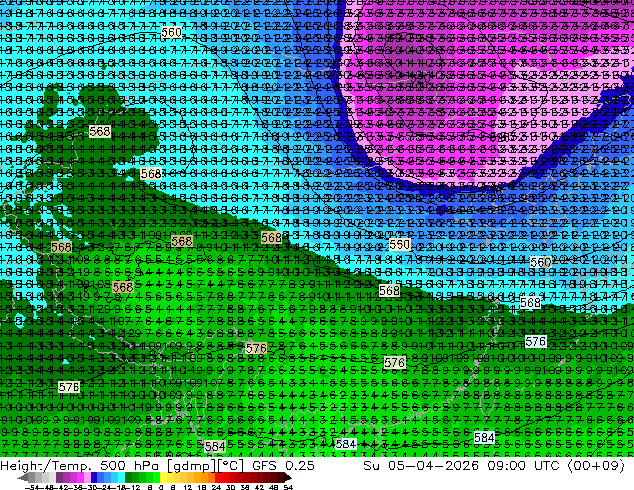Click the '0' value on the color scale
Viewport: 634px width, 490px height.
[161, 487]
